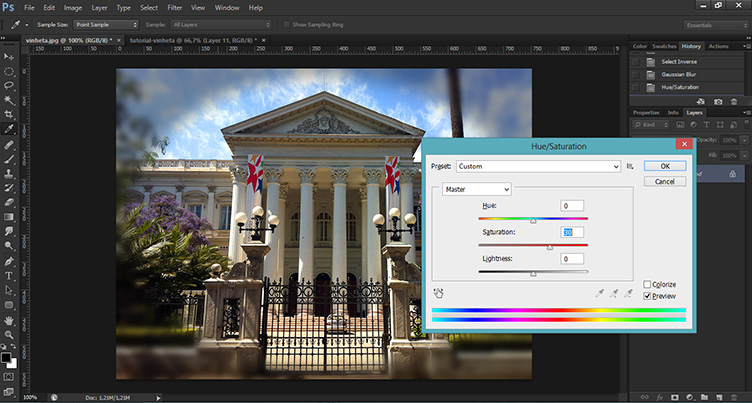Select the Type tool
This screenshot has height=403, width=752.
9,274
